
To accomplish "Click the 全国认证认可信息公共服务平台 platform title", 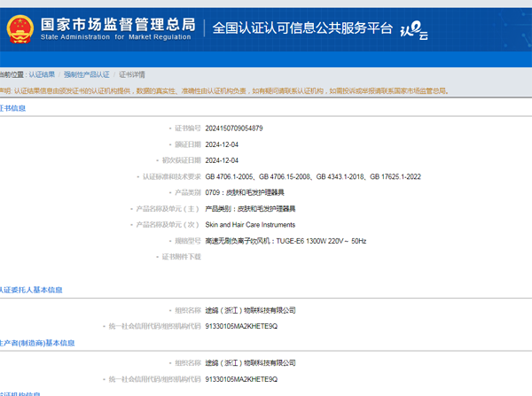I will coord(301,27).
